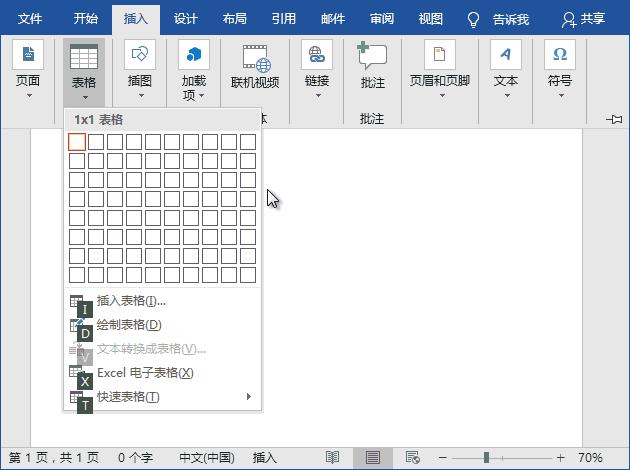This screenshot has height=470, width=630.
Task: Pick the top-right cell of table grid
Action: (248, 142)
